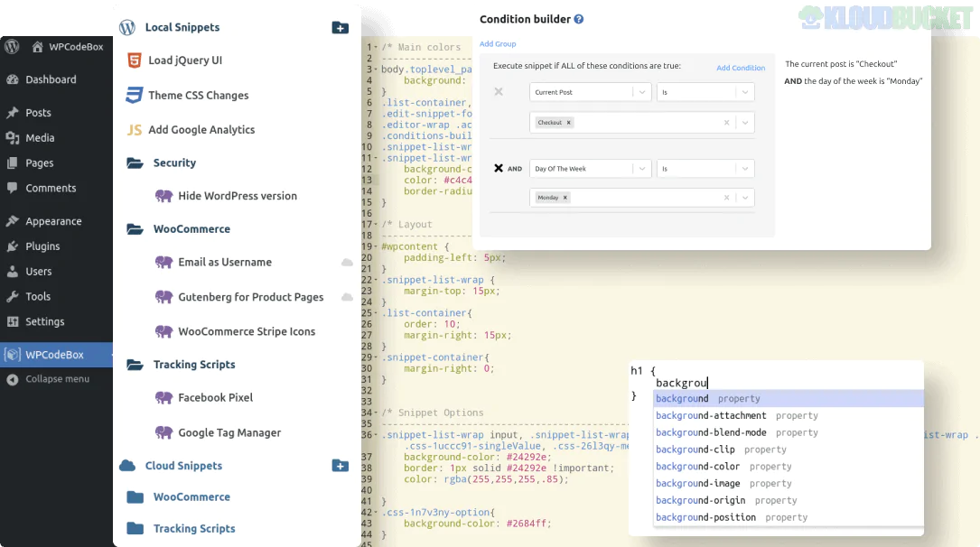The width and height of the screenshot is (980, 547).
Task: Click cloud sync icon on Gutenberg for Product Pages
Action: click(x=347, y=297)
